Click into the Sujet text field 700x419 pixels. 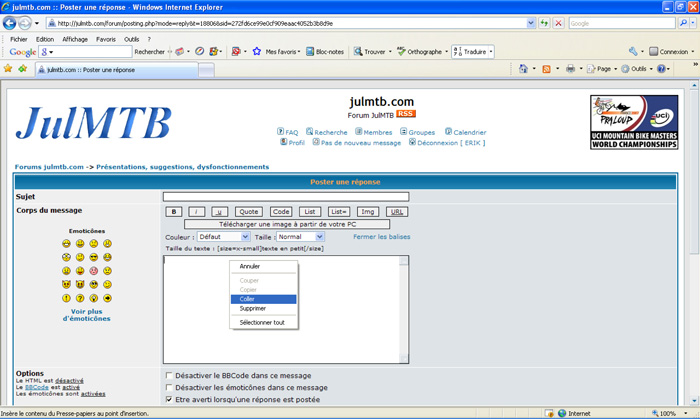pyautogui.click(x=285, y=197)
